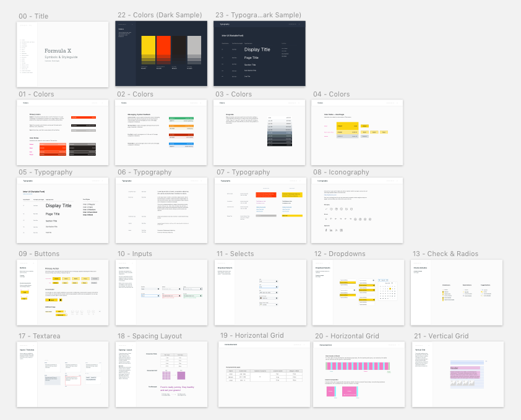The width and height of the screenshot is (521, 420).
Task: Click the '11 - Selects' artboard label
Action: pyautogui.click(x=235, y=254)
